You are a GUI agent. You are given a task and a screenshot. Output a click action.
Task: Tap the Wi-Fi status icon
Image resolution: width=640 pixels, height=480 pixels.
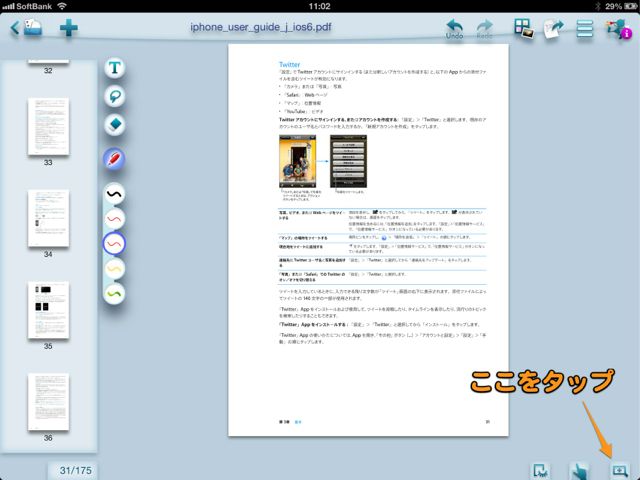point(62,6)
